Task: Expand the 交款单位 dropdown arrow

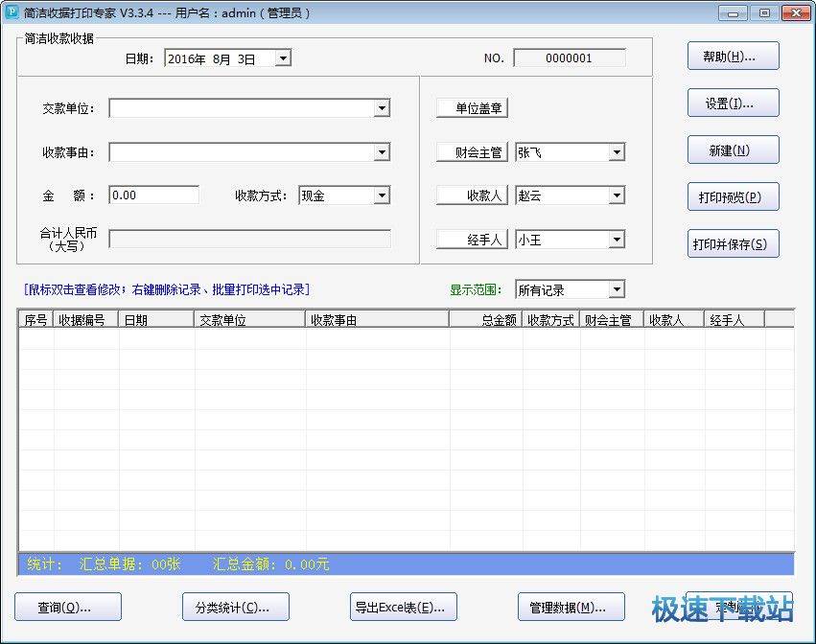Action: pyautogui.click(x=382, y=108)
